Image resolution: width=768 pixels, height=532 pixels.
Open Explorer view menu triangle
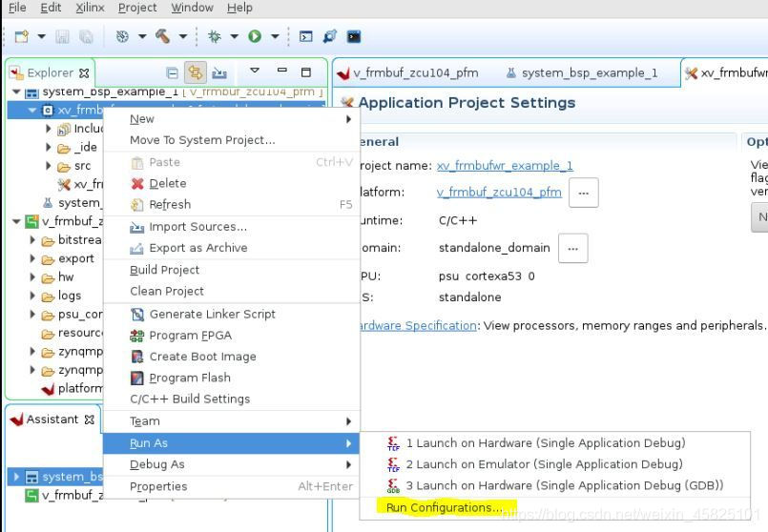[x=255, y=71]
